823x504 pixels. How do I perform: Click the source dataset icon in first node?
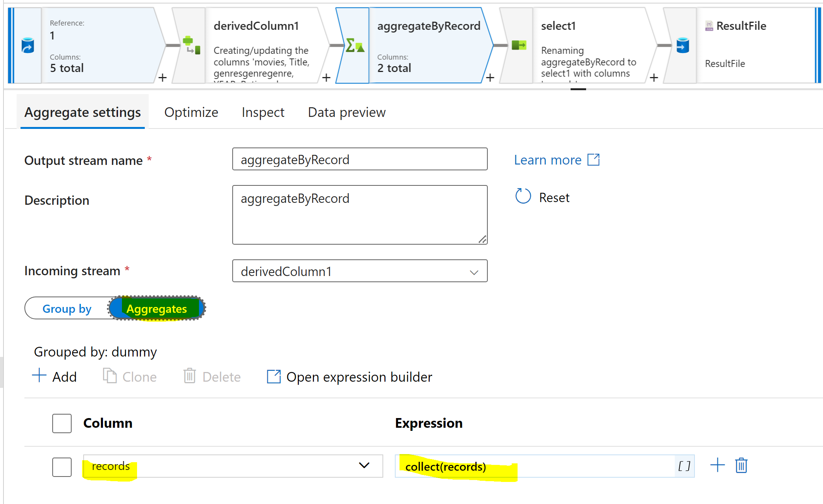[27, 45]
